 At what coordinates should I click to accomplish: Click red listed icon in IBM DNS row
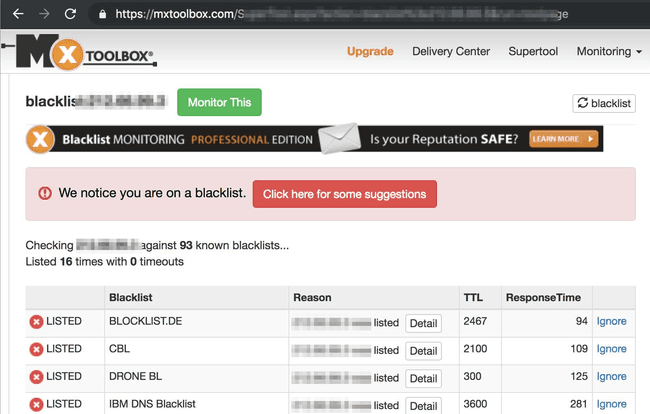(36, 405)
